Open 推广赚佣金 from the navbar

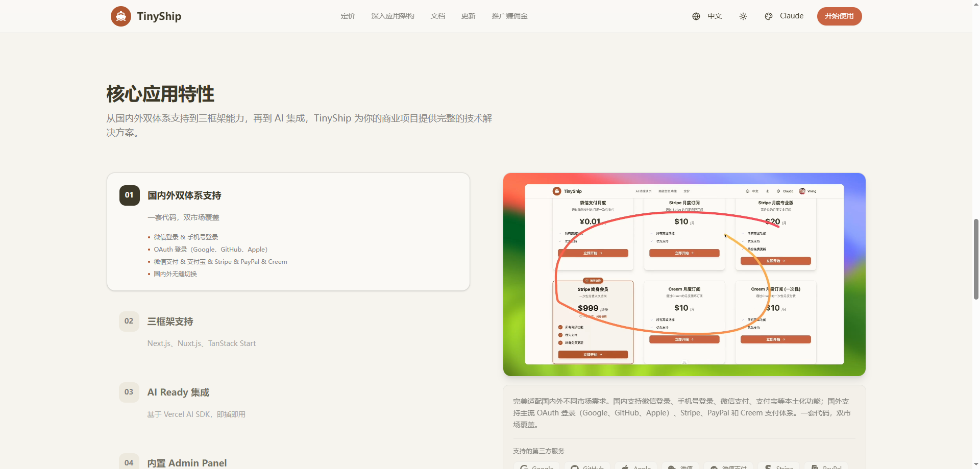tap(510, 16)
